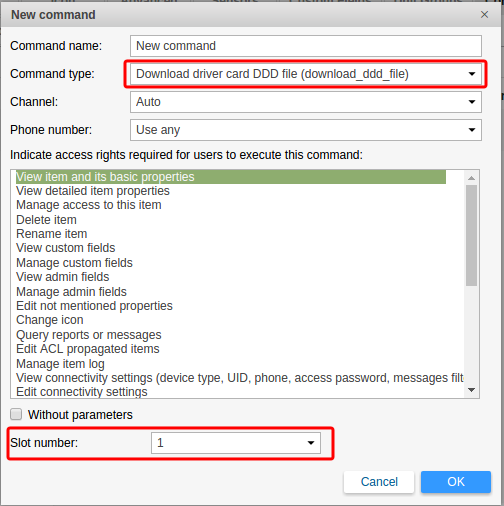
Task: Expand the Slot number dropdown
Action: point(236,443)
